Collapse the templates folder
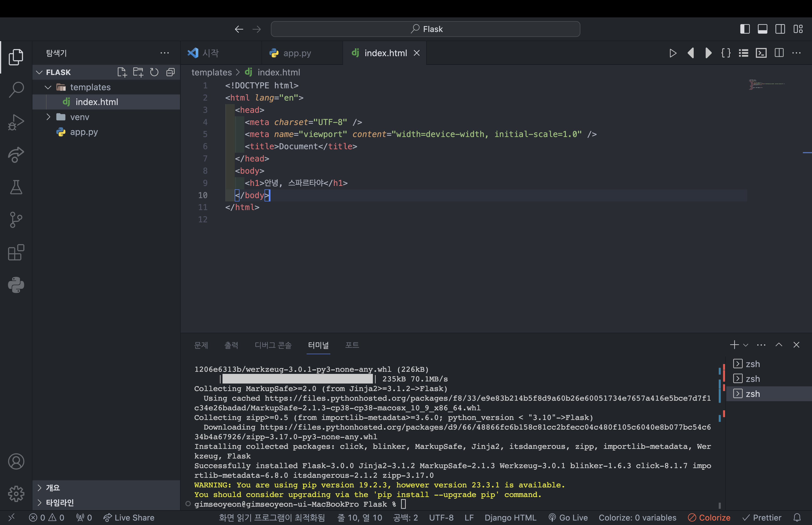 [x=48, y=87]
